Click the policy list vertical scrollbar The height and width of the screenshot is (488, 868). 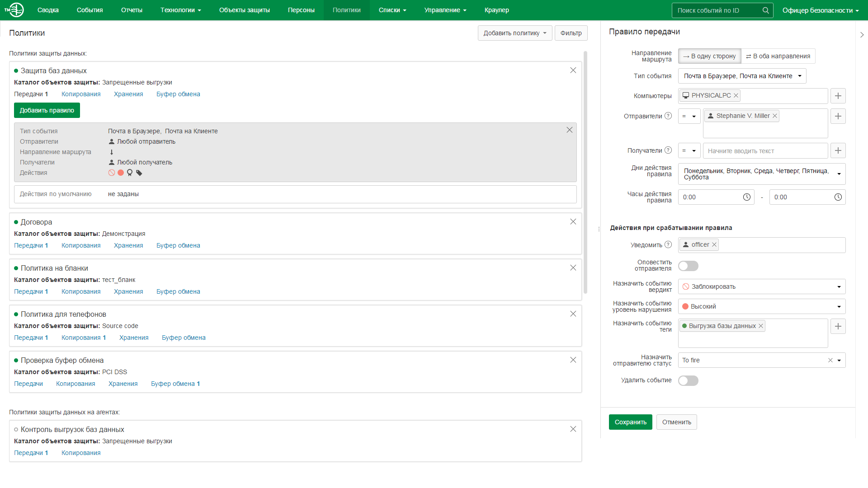click(x=585, y=172)
